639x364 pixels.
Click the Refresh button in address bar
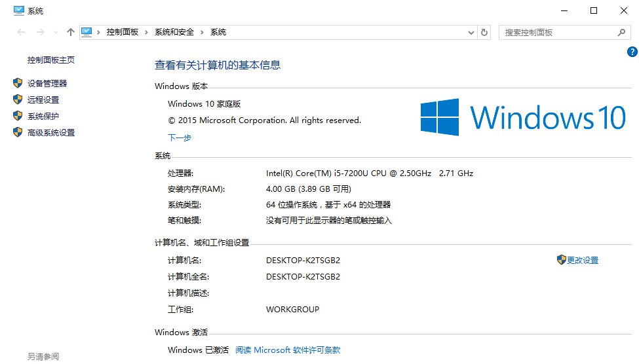pos(484,32)
